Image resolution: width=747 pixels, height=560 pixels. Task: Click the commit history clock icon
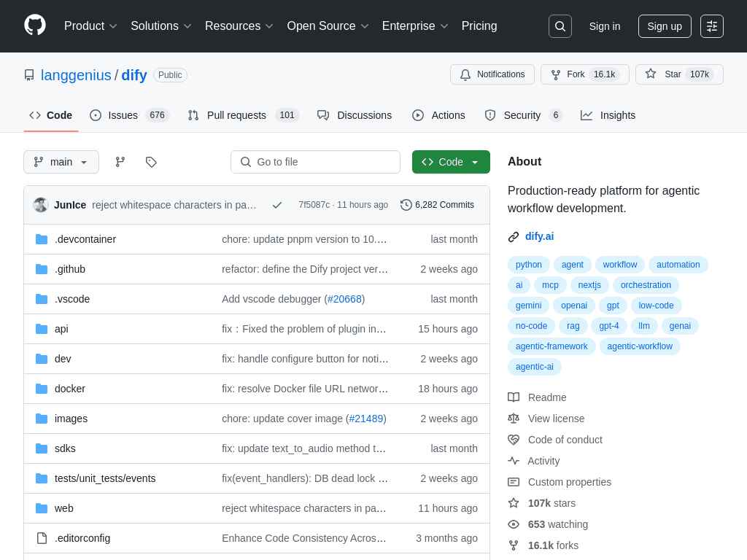click(406, 205)
